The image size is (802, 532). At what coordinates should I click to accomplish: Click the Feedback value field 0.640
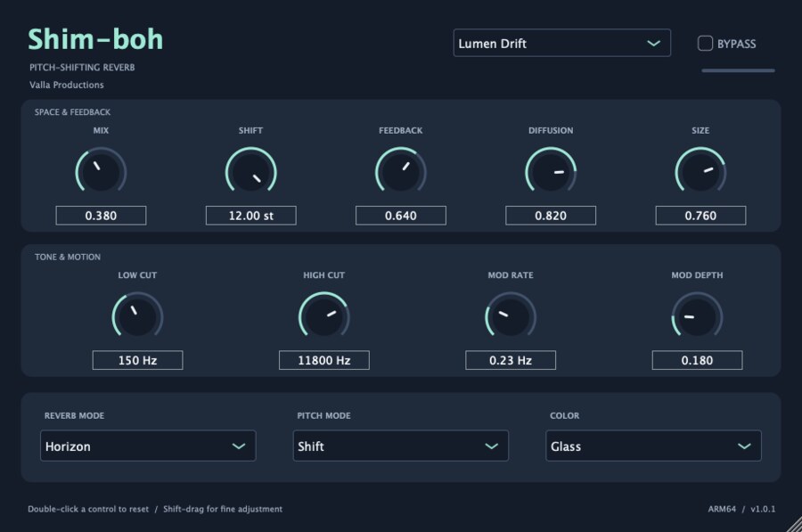point(400,216)
